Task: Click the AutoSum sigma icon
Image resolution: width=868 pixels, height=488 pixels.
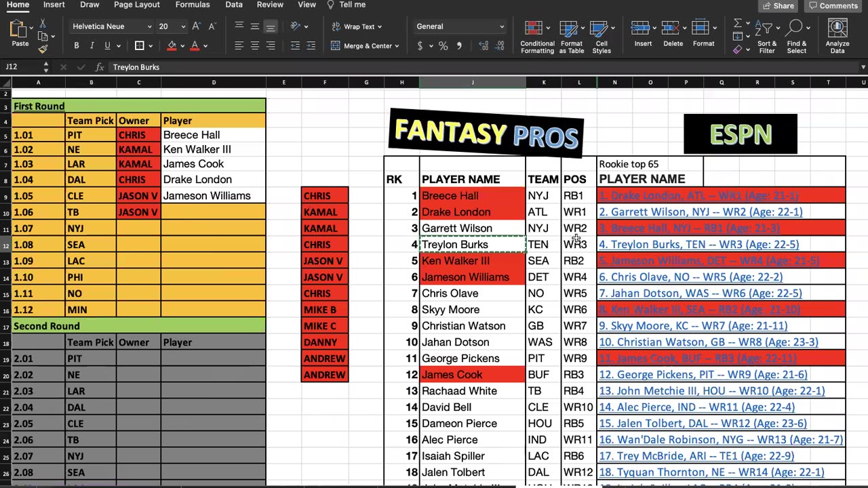Action: coord(737,24)
